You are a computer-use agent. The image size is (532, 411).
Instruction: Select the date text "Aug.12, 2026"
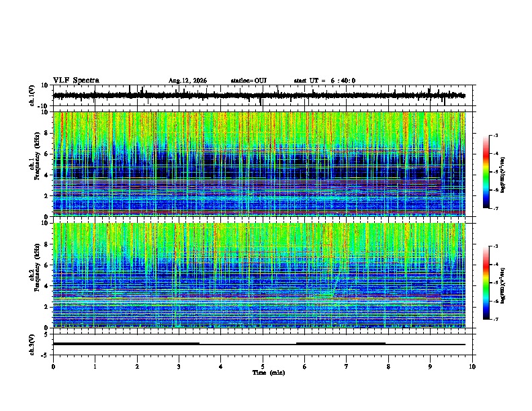click(x=187, y=81)
